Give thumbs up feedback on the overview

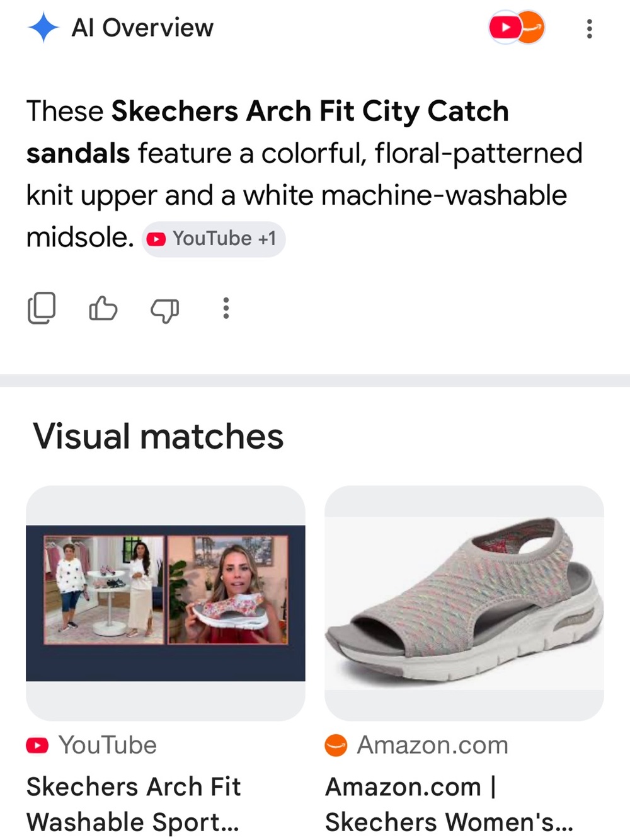[x=103, y=308]
